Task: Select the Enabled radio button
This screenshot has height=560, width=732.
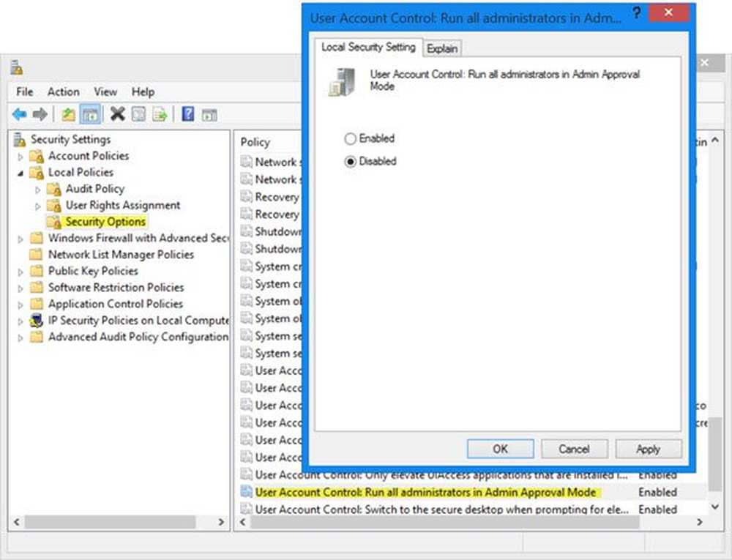Action: [351, 138]
